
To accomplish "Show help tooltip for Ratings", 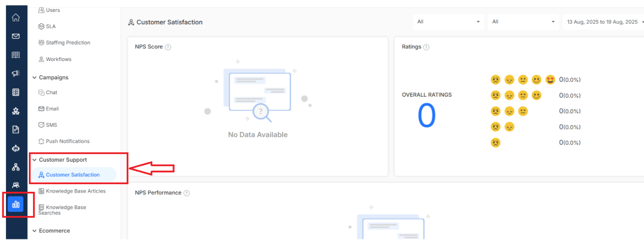I will point(426,47).
